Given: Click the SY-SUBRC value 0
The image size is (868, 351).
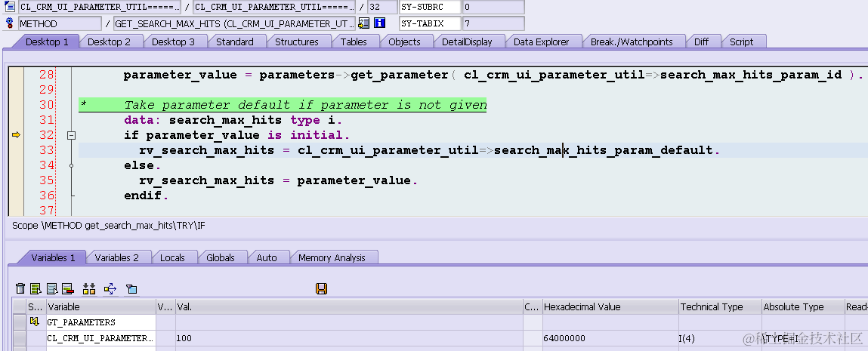Looking at the screenshot, I should [493, 8].
